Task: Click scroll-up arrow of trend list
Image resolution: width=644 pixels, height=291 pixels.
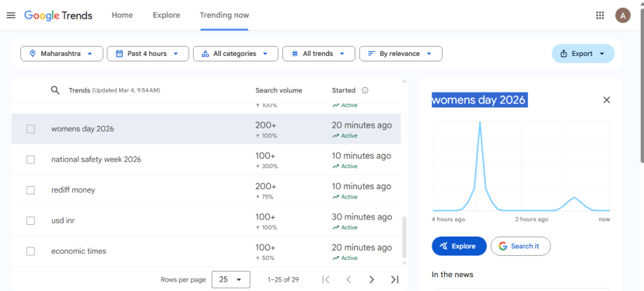Action: tap(404, 81)
